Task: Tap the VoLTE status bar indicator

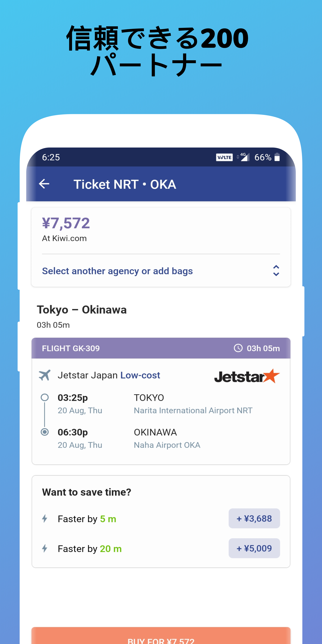Action: click(224, 157)
